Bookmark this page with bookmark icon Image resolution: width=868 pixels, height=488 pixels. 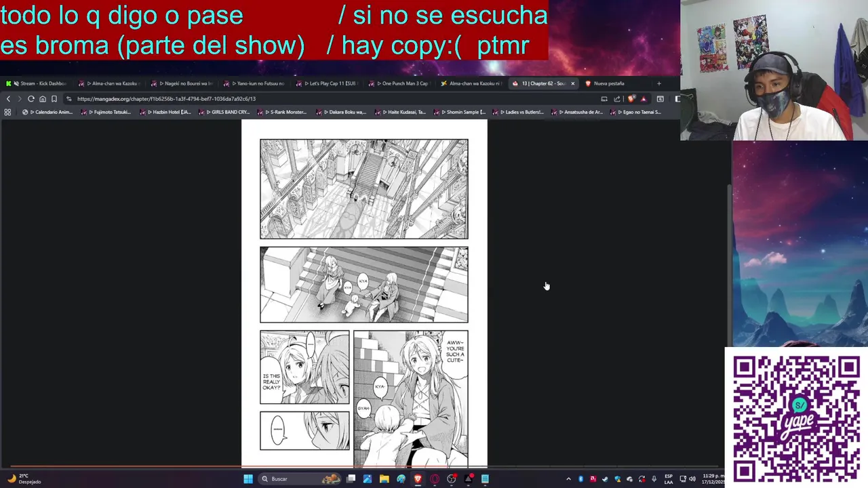[54, 99]
